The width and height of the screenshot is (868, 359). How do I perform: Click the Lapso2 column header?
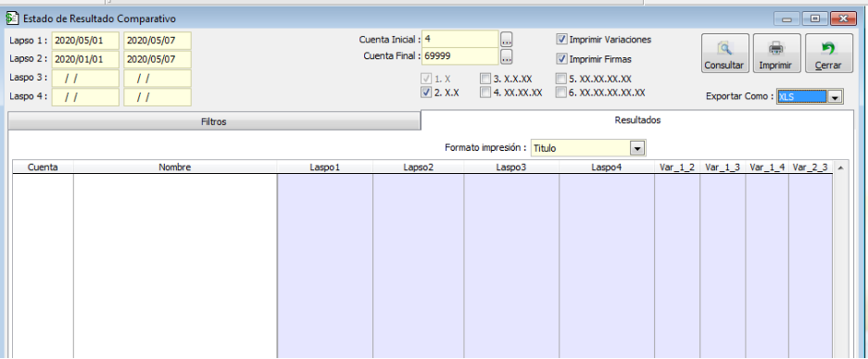(x=419, y=167)
